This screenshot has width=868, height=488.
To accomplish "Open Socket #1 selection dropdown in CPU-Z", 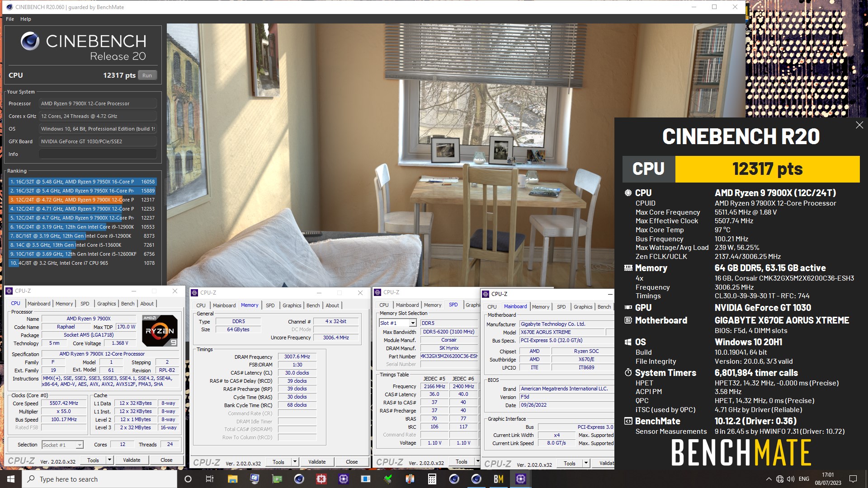I will pos(63,445).
